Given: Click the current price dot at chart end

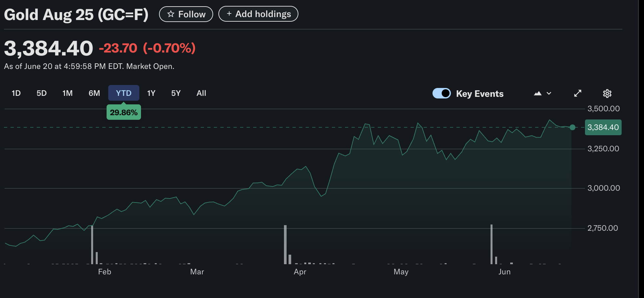Looking at the screenshot, I should coord(573,127).
